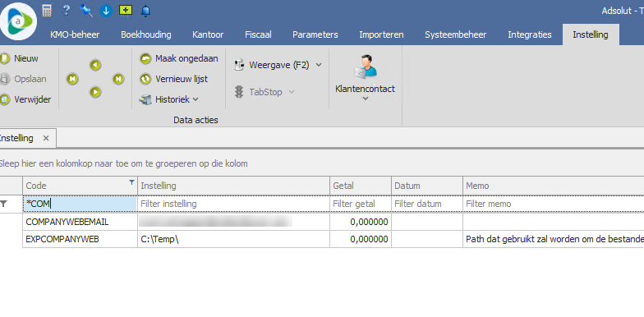This screenshot has height=317, width=644.
Task: Click the Code filter field with *COM
Action: point(80,204)
